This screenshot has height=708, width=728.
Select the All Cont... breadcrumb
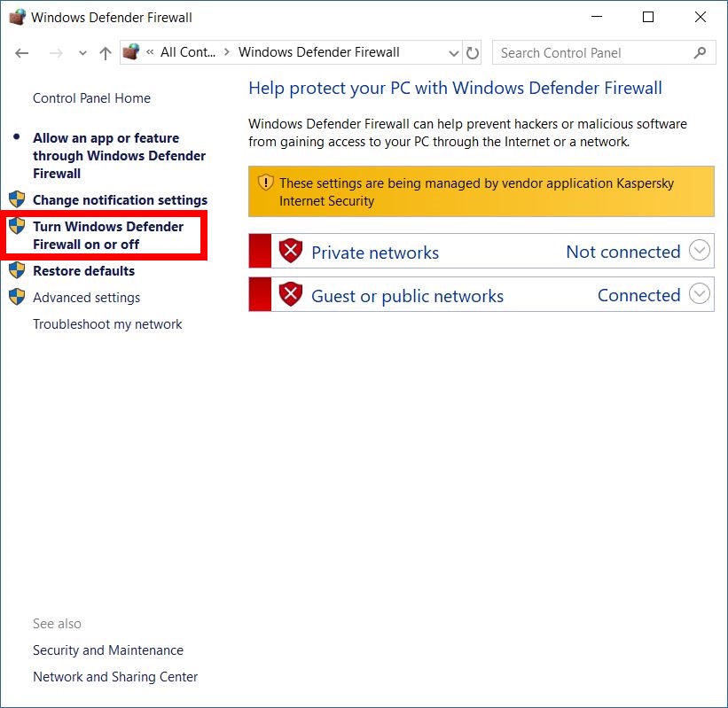[188, 52]
